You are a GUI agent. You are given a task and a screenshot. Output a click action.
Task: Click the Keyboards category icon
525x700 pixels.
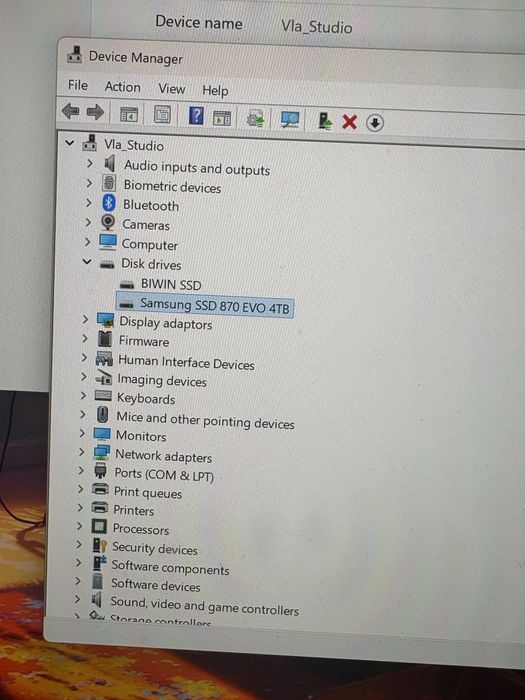tap(103, 396)
